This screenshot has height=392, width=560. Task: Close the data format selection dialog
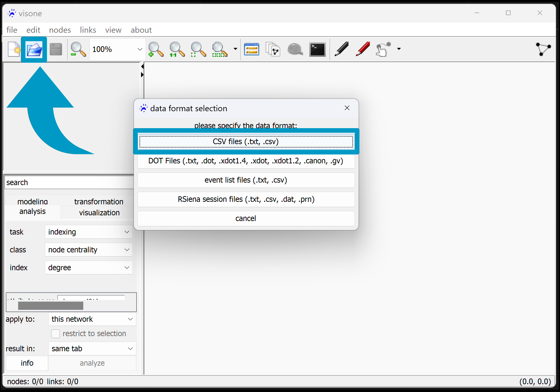pos(347,108)
